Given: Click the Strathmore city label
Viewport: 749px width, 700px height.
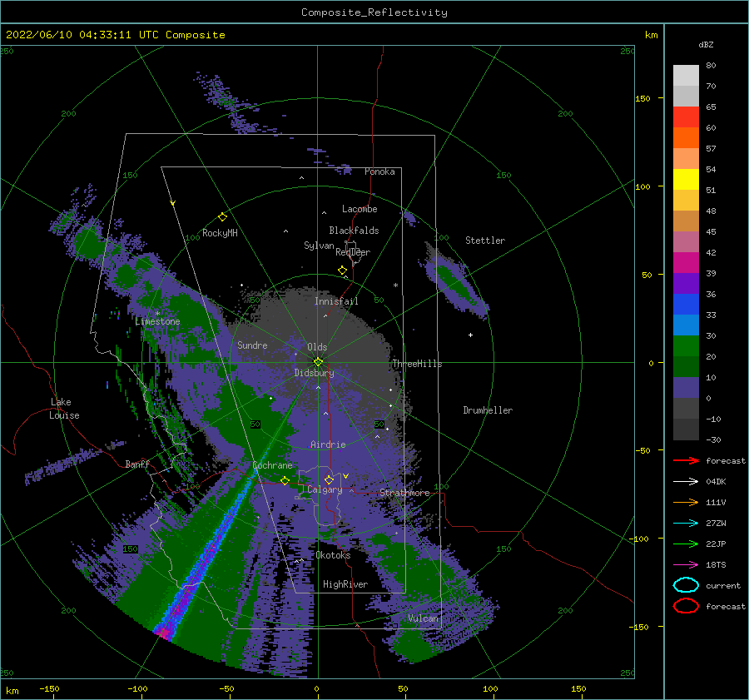Looking at the screenshot, I should point(404,493).
